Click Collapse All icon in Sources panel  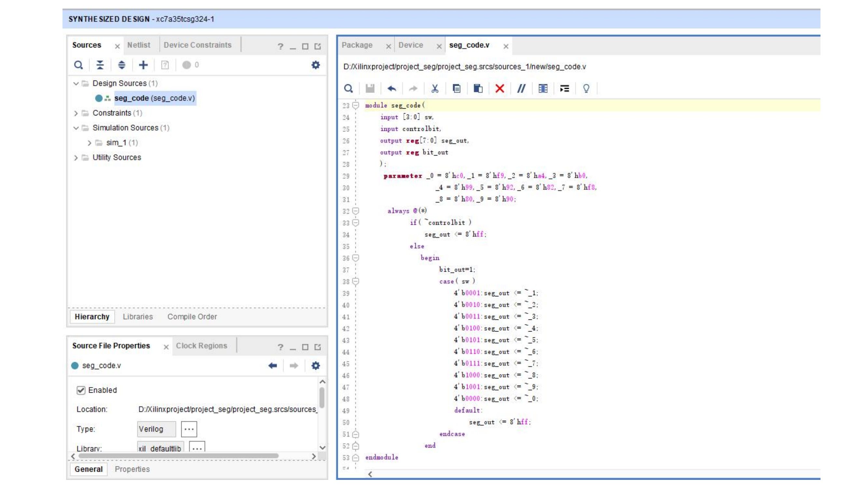point(100,65)
